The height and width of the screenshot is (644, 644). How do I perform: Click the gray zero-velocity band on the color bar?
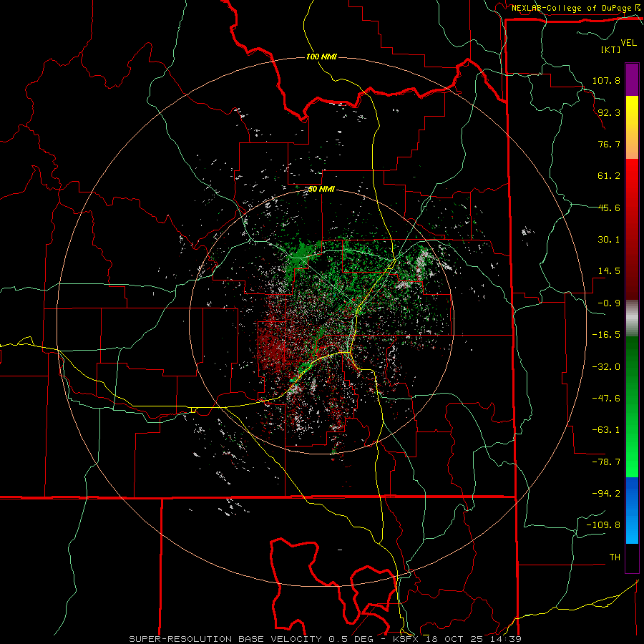[x=632, y=318]
